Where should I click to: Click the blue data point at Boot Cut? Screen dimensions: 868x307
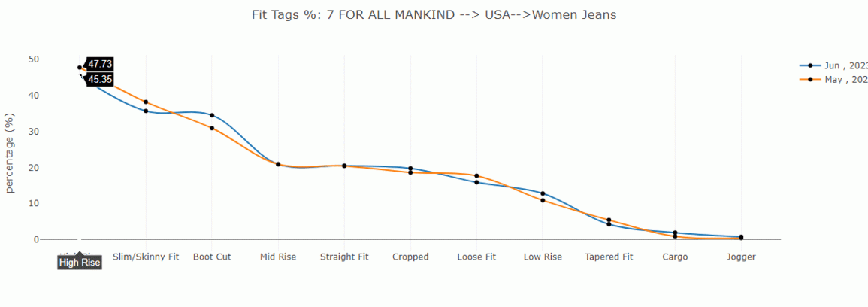212,115
